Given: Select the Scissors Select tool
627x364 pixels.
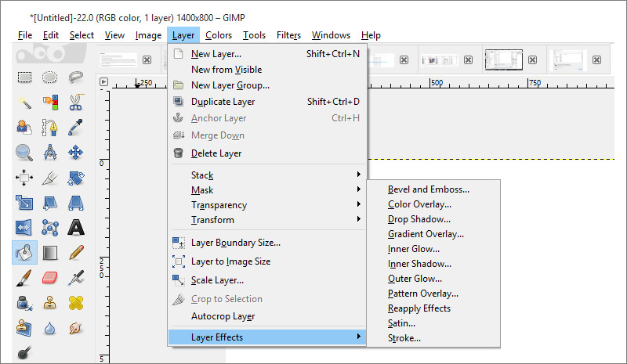Looking at the screenshot, I should (76, 102).
